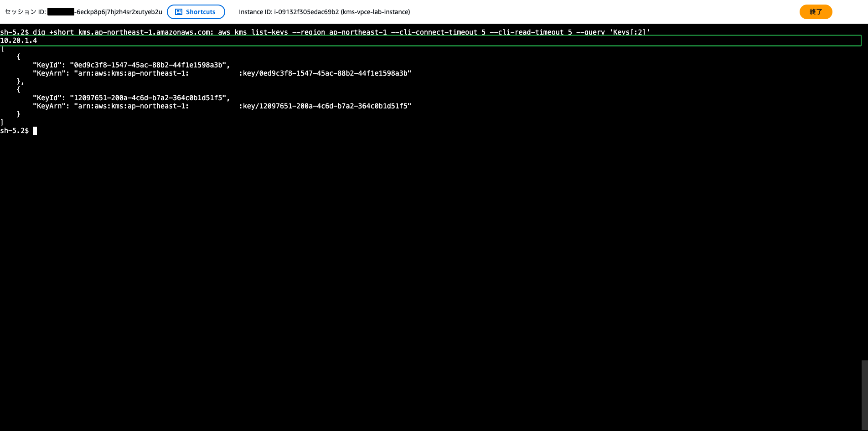Viewport: 868px width, 431px height.
Task: Select the Instance ID text in header
Action: click(325, 12)
